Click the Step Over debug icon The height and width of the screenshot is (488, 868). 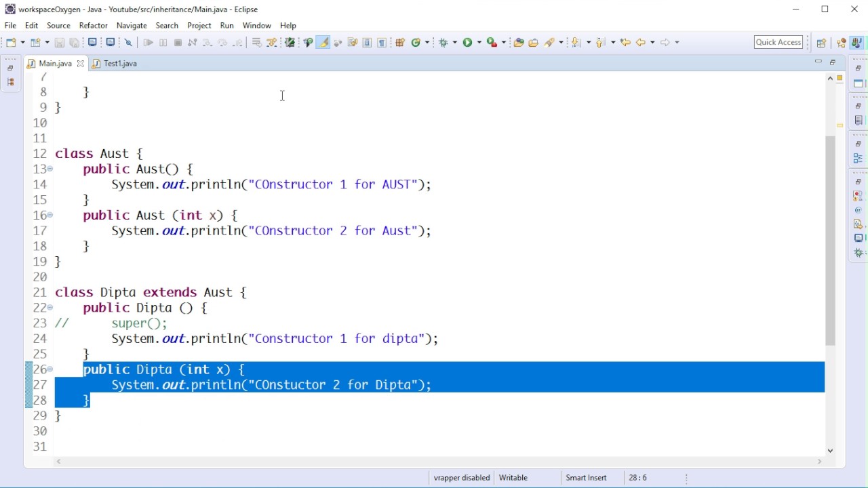pyautogui.click(x=222, y=42)
